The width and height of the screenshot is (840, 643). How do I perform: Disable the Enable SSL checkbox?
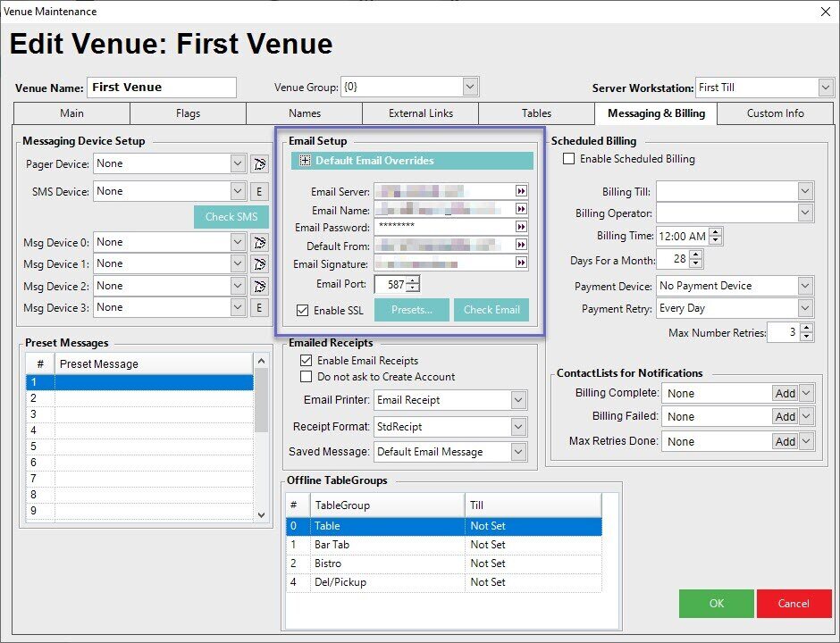[303, 311]
